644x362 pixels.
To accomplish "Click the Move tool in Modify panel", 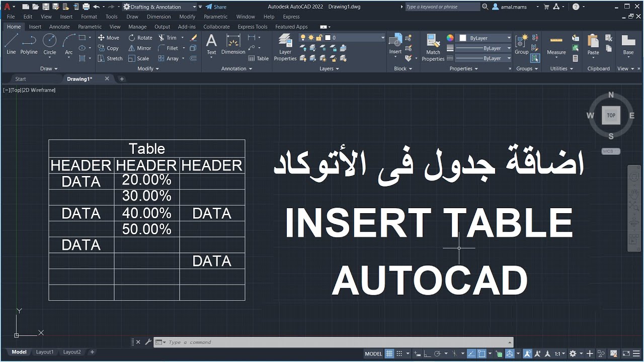I will [x=108, y=38].
